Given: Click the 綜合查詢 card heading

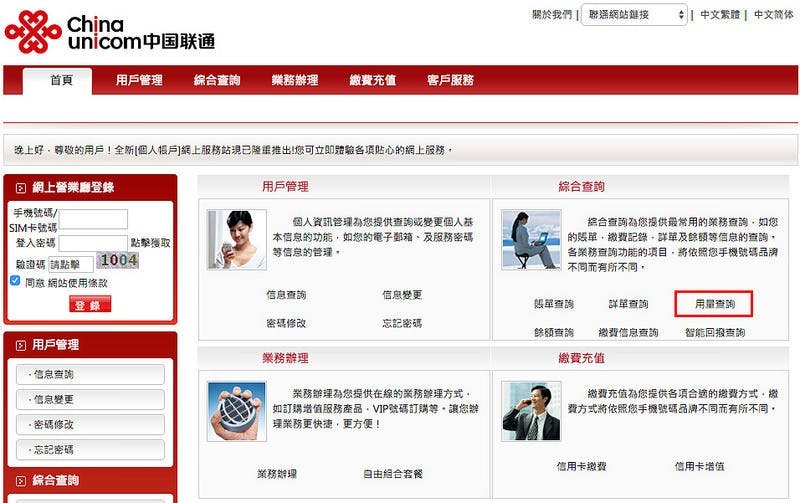Looking at the screenshot, I should click(x=581, y=187).
